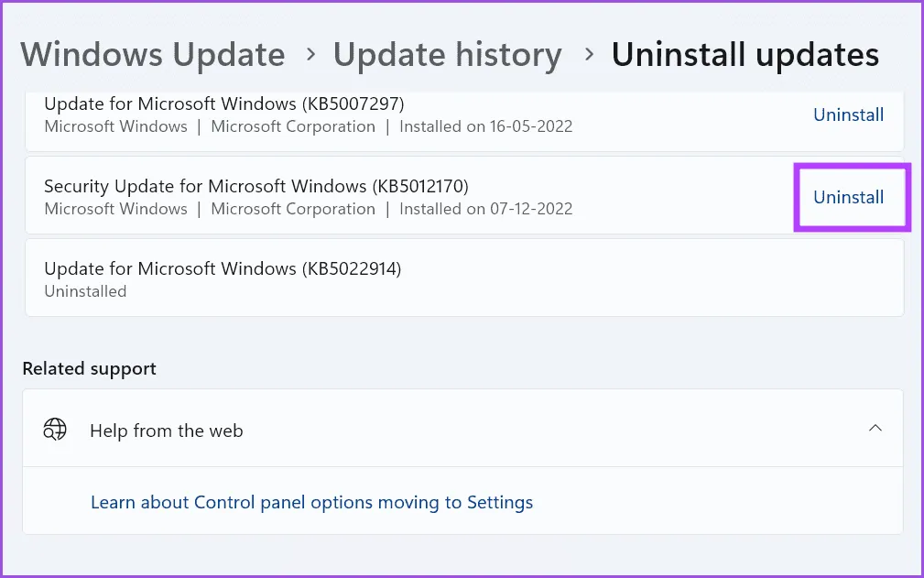The height and width of the screenshot is (578, 924).
Task: Click the Uninstall updates page title
Action: tap(745, 55)
